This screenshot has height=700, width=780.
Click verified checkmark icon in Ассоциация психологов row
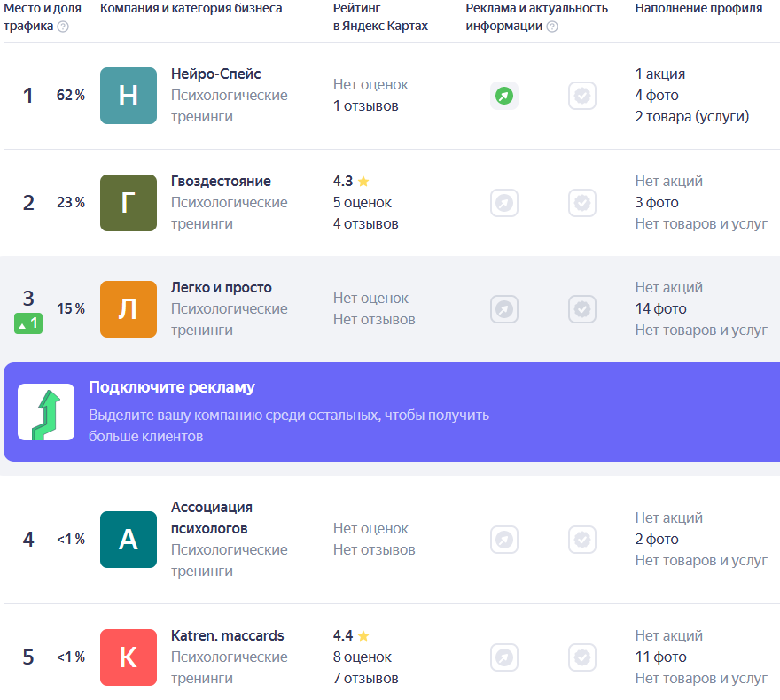pyautogui.click(x=582, y=540)
